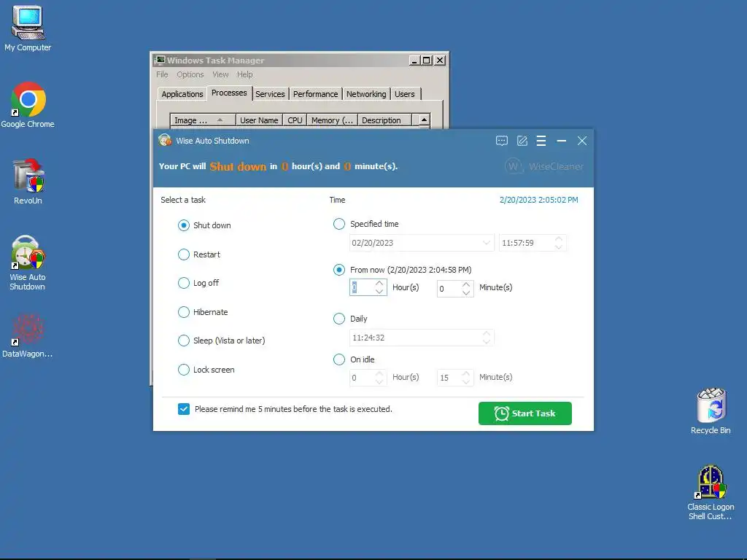Select the From now time option

click(x=338, y=270)
